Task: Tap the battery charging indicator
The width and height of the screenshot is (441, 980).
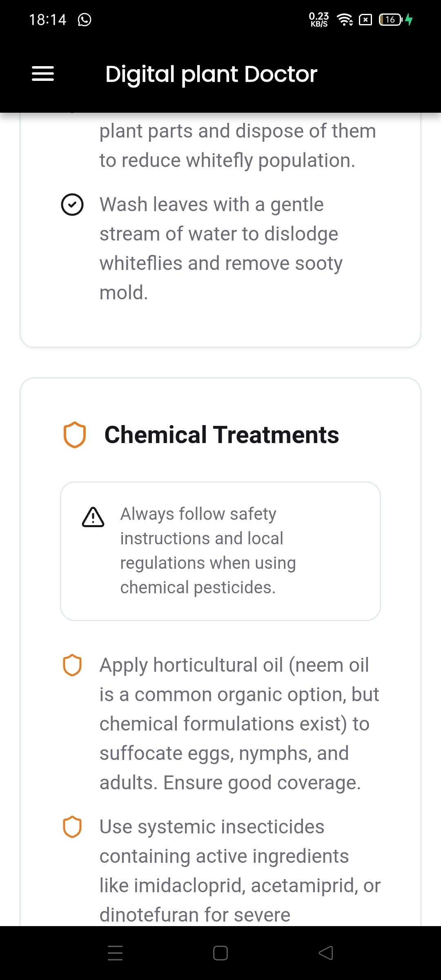Action: 396,20
